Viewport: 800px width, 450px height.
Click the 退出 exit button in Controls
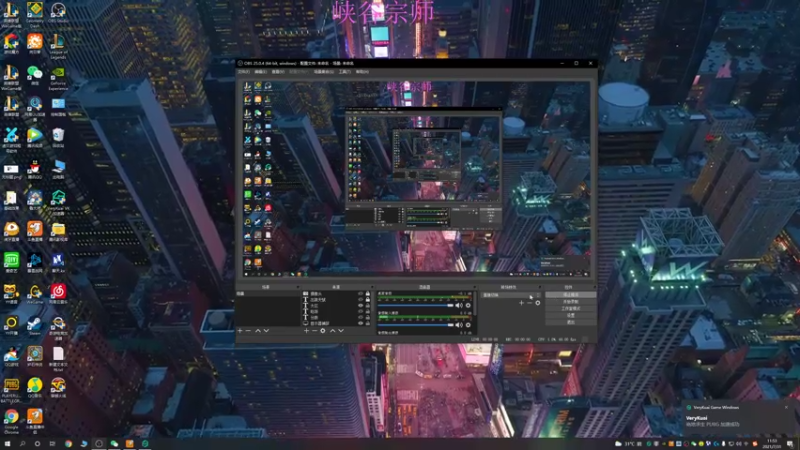point(570,322)
